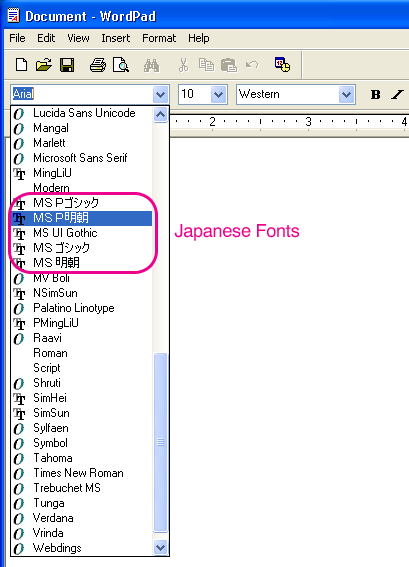The width and height of the screenshot is (409, 567).
Task: Select MS P Gothic (MS Pゴシック) font
Action: click(82, 203)
